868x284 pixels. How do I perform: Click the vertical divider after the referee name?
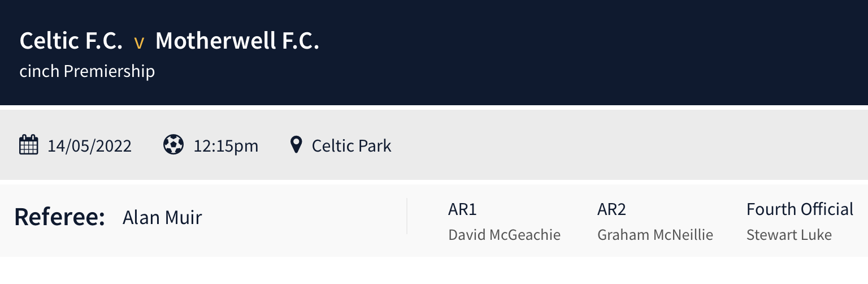407,216
